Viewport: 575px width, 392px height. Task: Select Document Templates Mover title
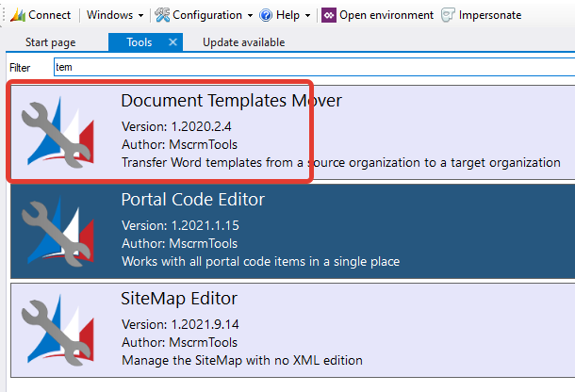coord(231,101)
